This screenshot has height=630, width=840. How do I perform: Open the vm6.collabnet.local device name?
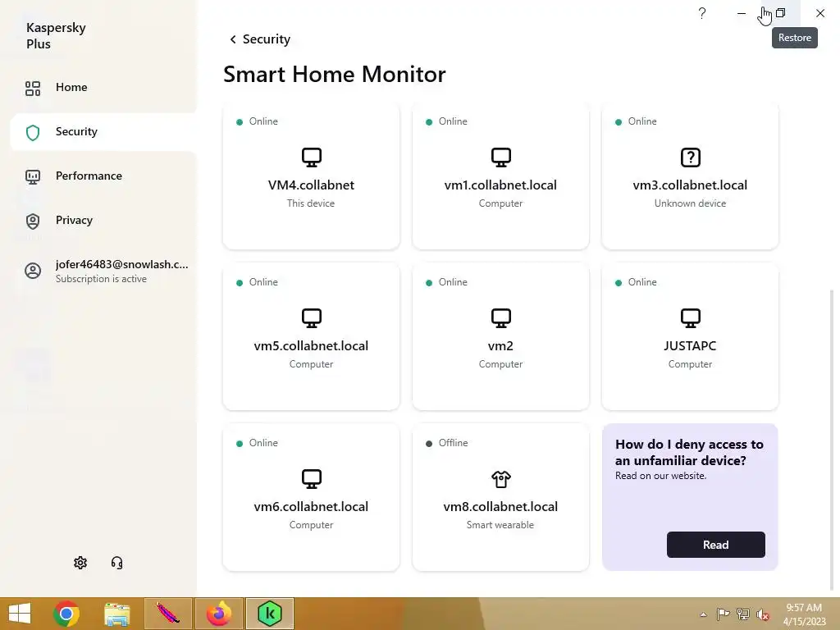[311, 506]
